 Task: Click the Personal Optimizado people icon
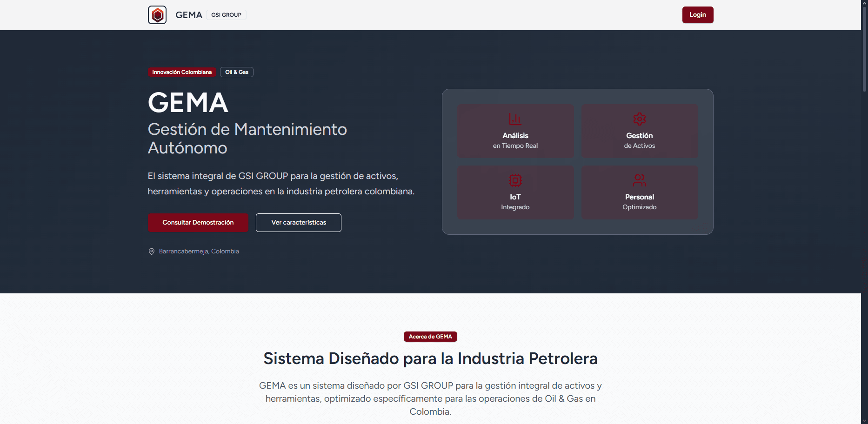[x=640, y=180]
